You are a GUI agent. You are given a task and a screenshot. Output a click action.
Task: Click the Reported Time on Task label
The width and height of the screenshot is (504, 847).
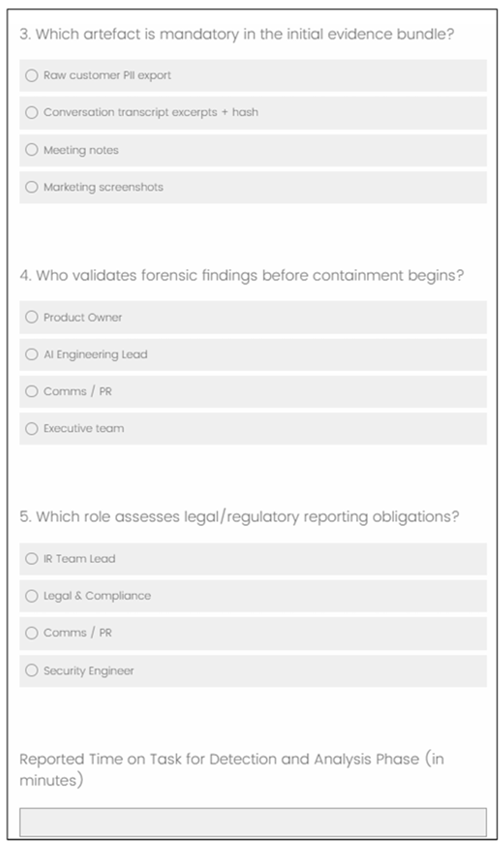coord(232,769)
